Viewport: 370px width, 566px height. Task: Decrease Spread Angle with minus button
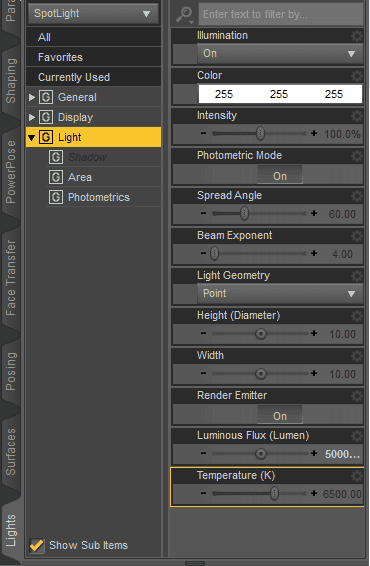(204, 213)
